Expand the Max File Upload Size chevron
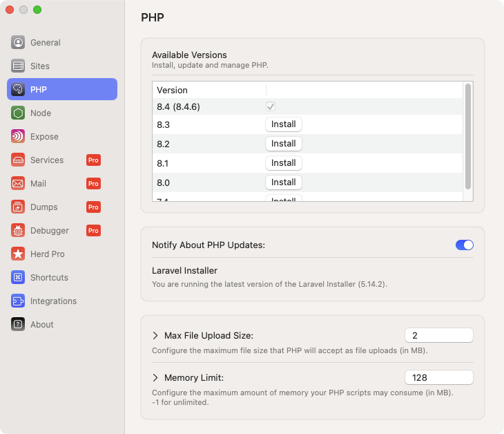 tap(155, 336)
